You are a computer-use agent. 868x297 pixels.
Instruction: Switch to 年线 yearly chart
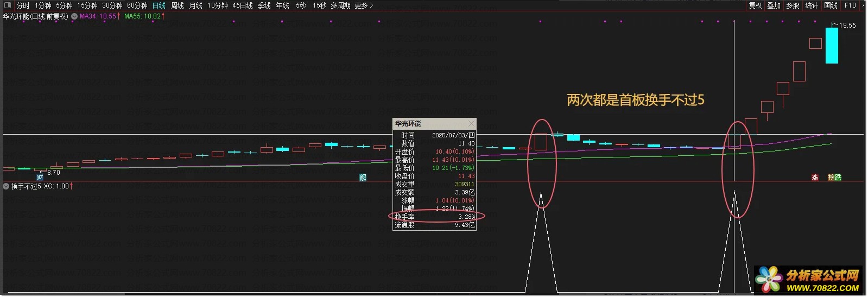point(283,5)
